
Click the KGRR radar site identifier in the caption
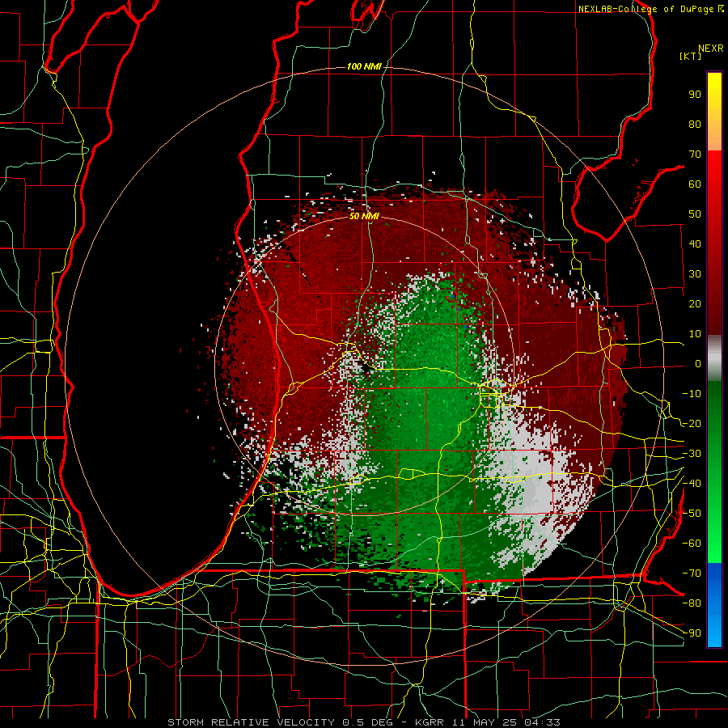click(428, 722)
